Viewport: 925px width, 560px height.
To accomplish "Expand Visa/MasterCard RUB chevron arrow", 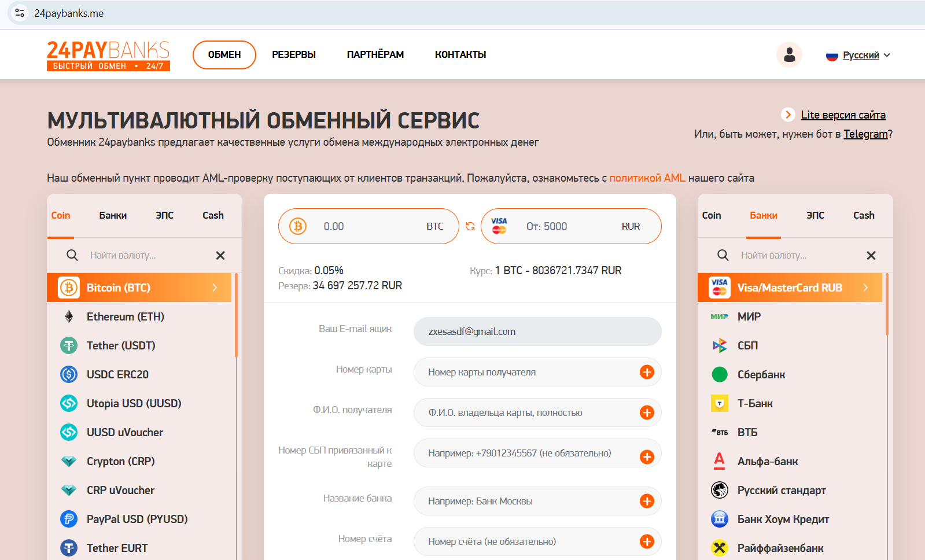I will click(x=865, y=288).
